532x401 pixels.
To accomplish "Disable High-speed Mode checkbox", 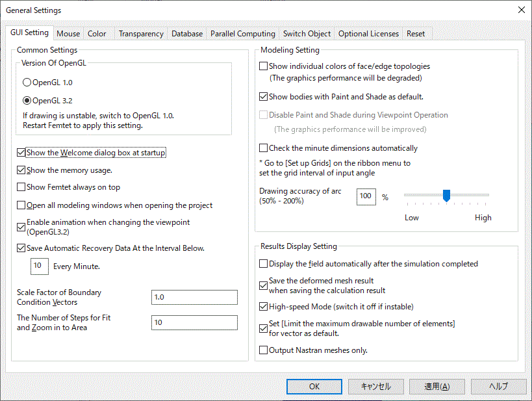I will click(x=264, y=306).
